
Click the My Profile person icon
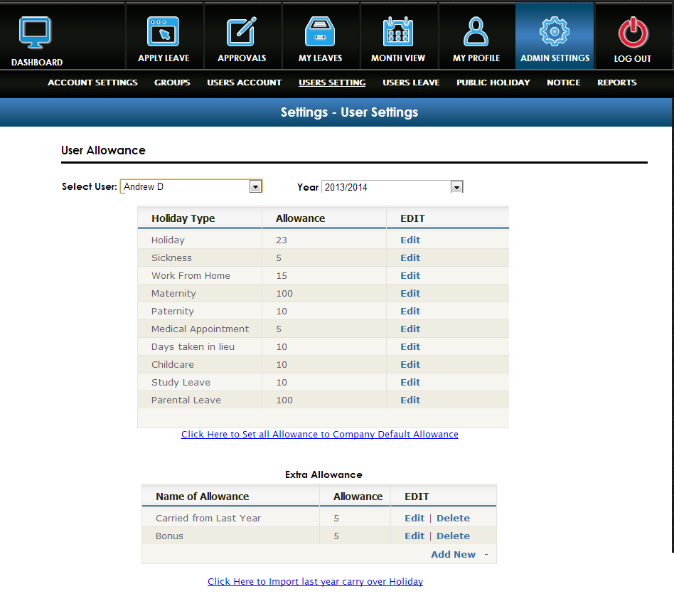[476, 31]
